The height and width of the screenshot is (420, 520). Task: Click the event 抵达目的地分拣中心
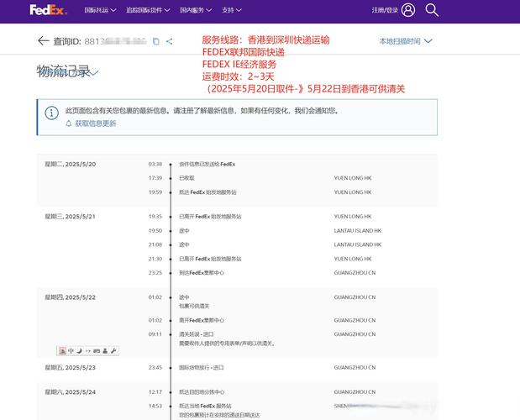pos(202,392)
